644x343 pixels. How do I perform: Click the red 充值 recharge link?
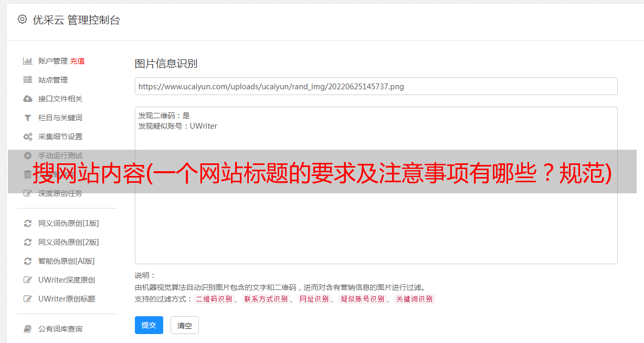tap(77, 61)
